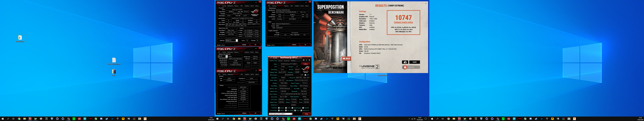This screenshot has height=121, width=644.
Task: Open the Compare results online link
Action: (x=404, y=22)
